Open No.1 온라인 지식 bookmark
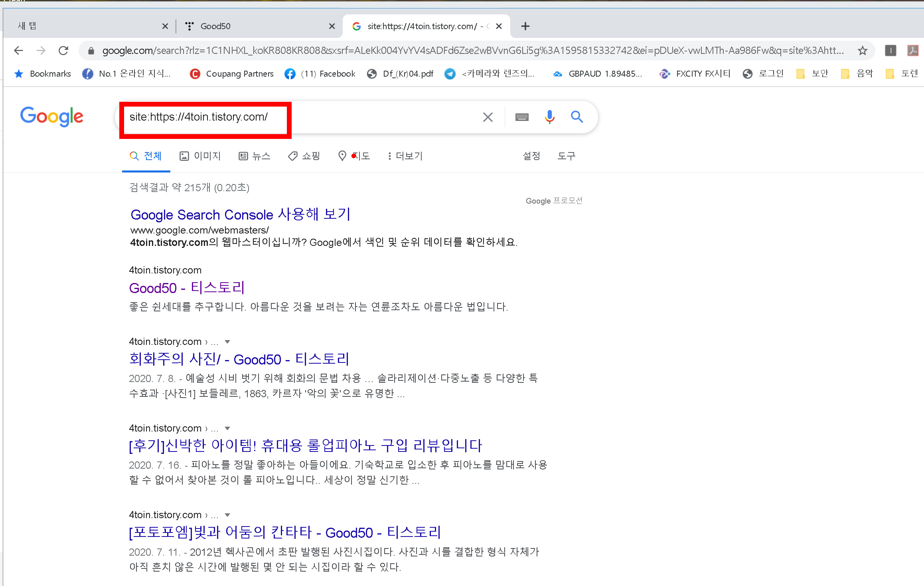This screenshot has height=586, width=924. (126, 74)
